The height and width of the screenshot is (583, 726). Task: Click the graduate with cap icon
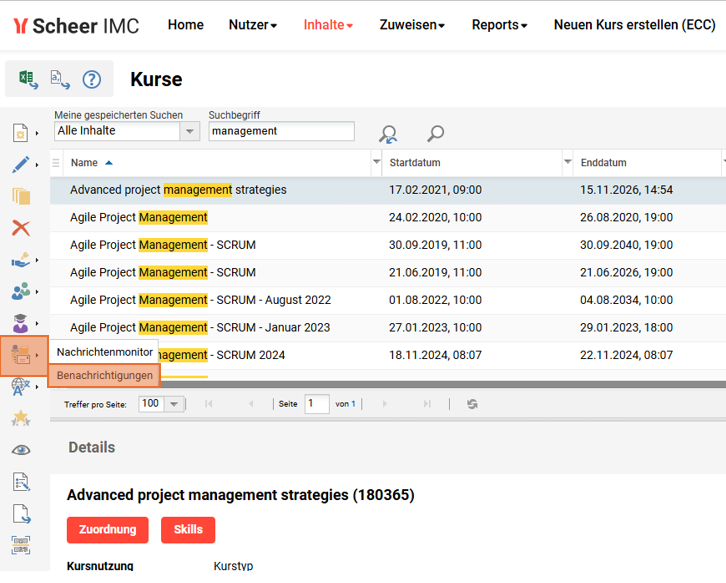(x=20, y=323)
